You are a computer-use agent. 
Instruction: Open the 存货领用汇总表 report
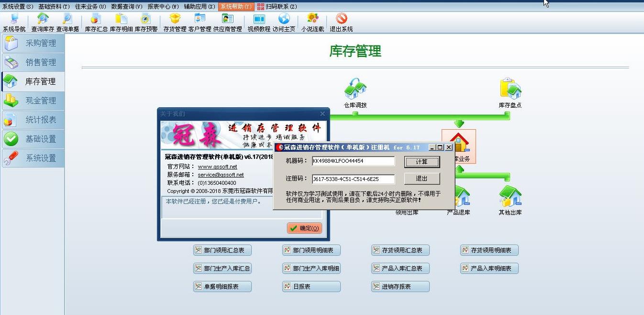[400, 250]
